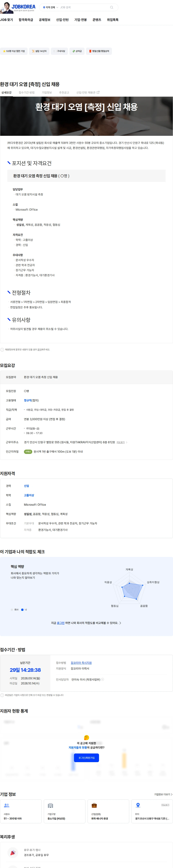Click the 상여금 benefit tag
Viewport: 173px width, 868px height.
[77, 51]
